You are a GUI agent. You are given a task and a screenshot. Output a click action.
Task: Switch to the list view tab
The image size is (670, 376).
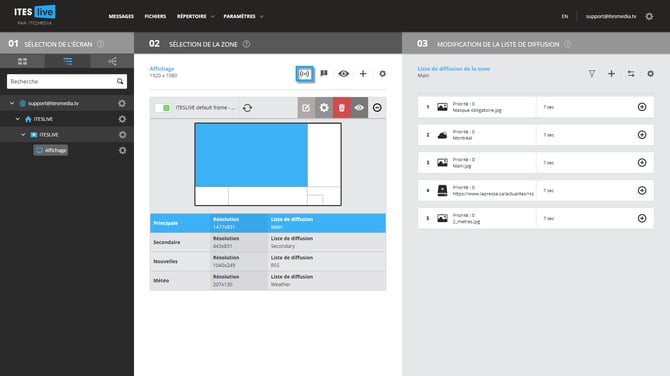pos(68,61)
